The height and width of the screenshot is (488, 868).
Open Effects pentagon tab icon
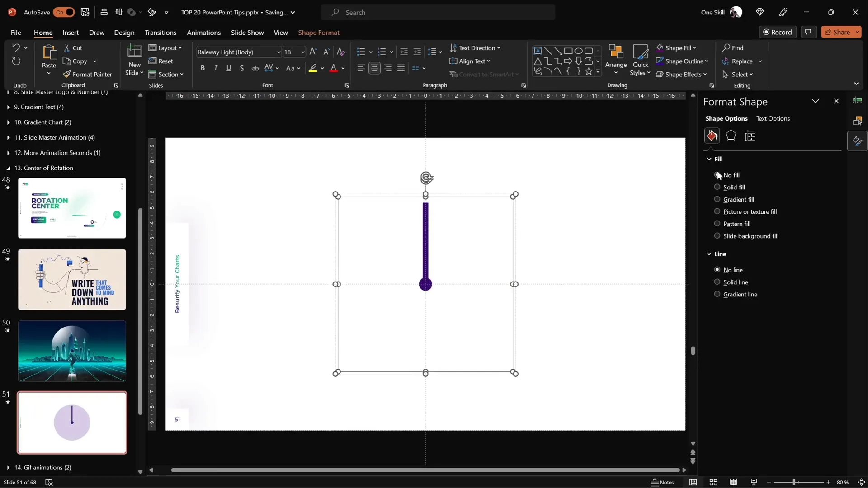coord(731,136)
